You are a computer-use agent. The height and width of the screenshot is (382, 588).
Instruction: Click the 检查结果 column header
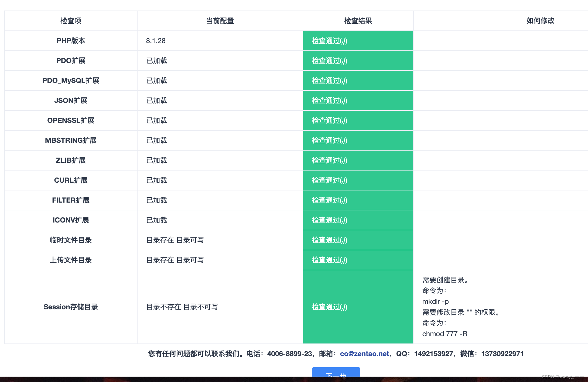click(x=358, y=21)
